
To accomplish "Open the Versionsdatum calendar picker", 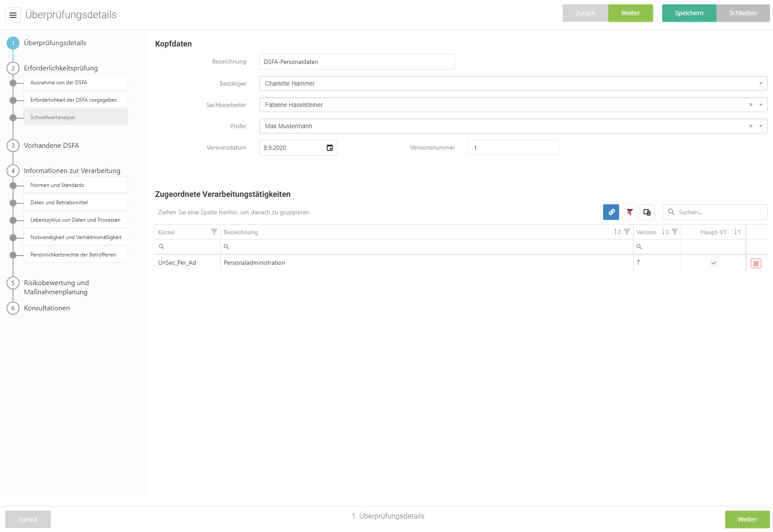I will 330,148.
